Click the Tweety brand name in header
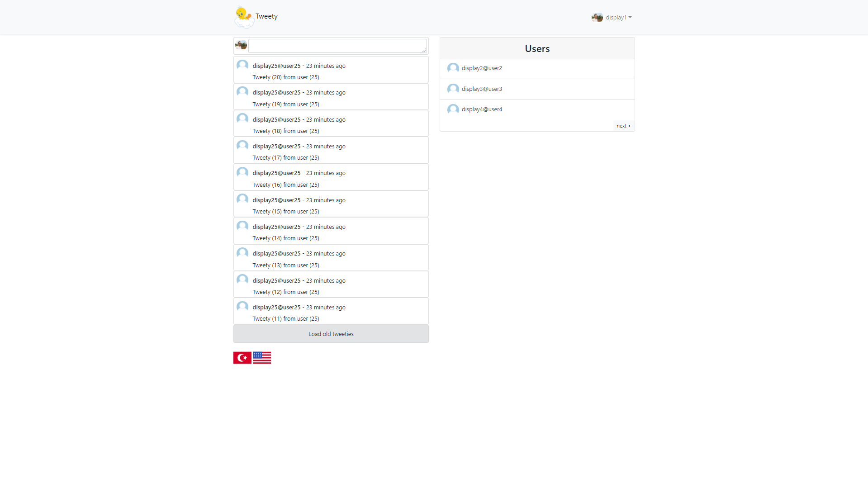This screenshot has height=488, width=868. (266, 16)
